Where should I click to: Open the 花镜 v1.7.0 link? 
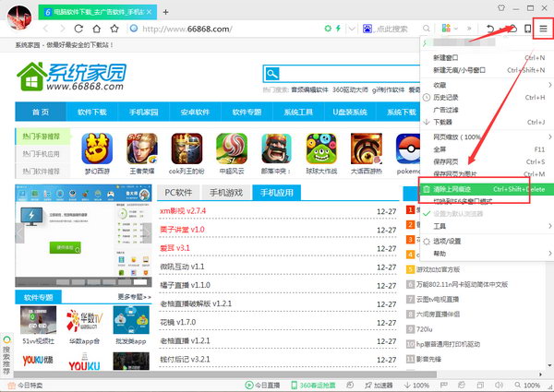point(177,322)
